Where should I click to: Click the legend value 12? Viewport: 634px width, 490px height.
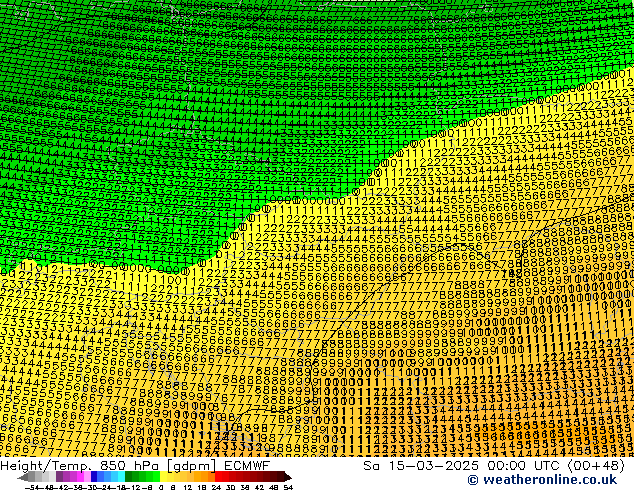(188, 487)
